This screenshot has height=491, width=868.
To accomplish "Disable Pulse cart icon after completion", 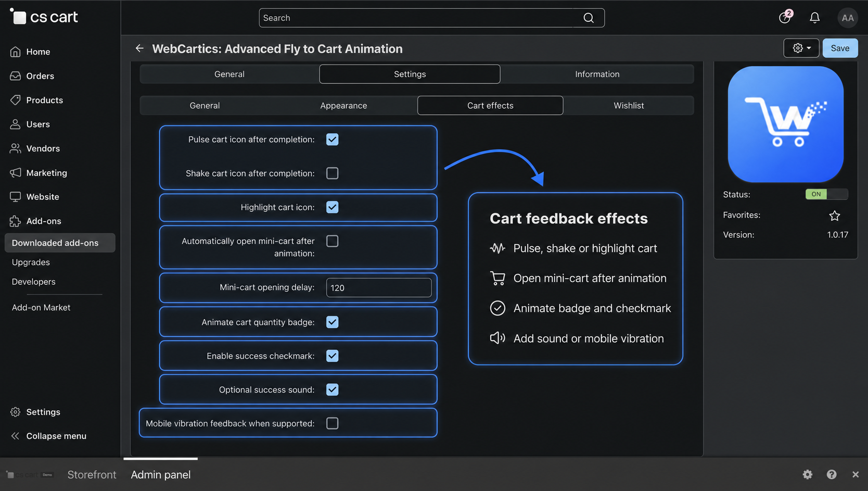I will click(x=332, y=139).
